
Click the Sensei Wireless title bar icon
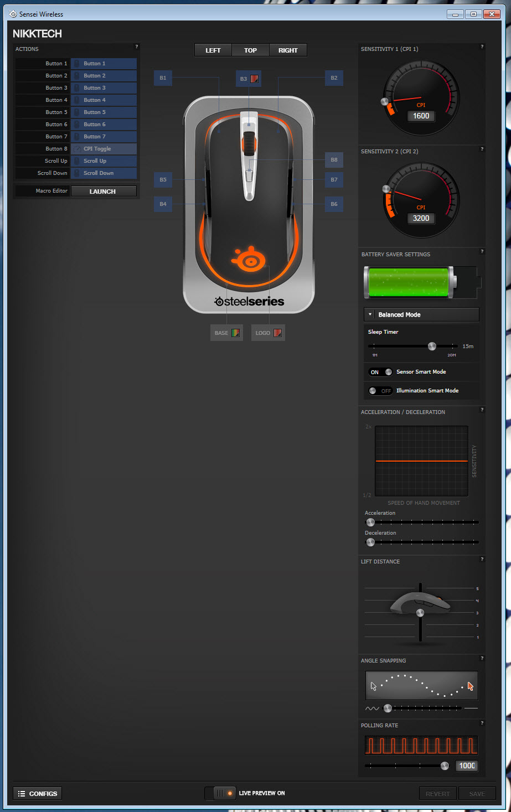(x=13, y=14)
